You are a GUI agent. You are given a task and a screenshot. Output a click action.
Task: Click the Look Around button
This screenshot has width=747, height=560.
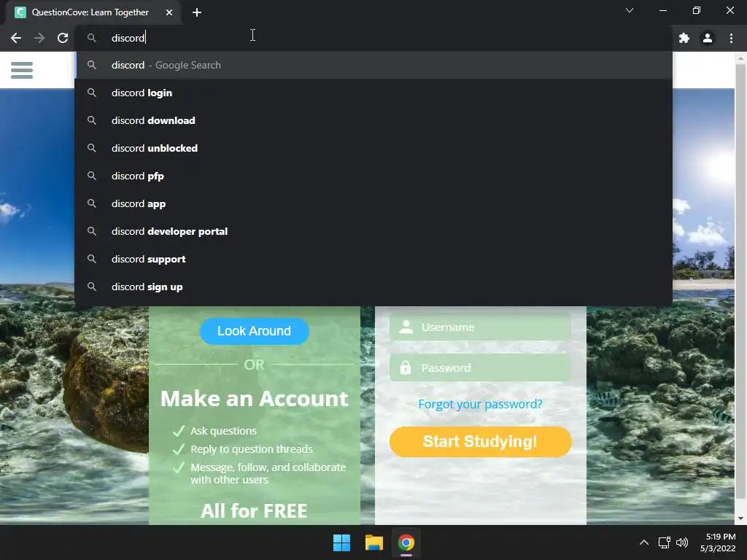point(254,331)
